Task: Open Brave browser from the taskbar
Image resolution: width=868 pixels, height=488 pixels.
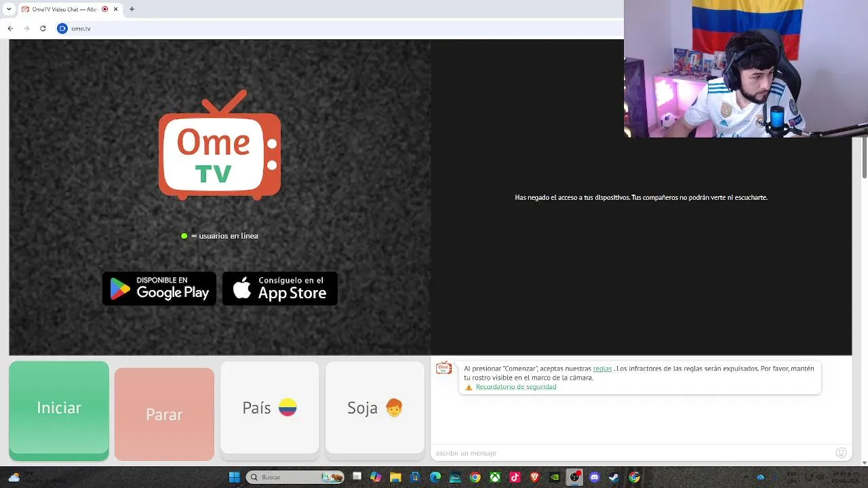Action: 535,477
